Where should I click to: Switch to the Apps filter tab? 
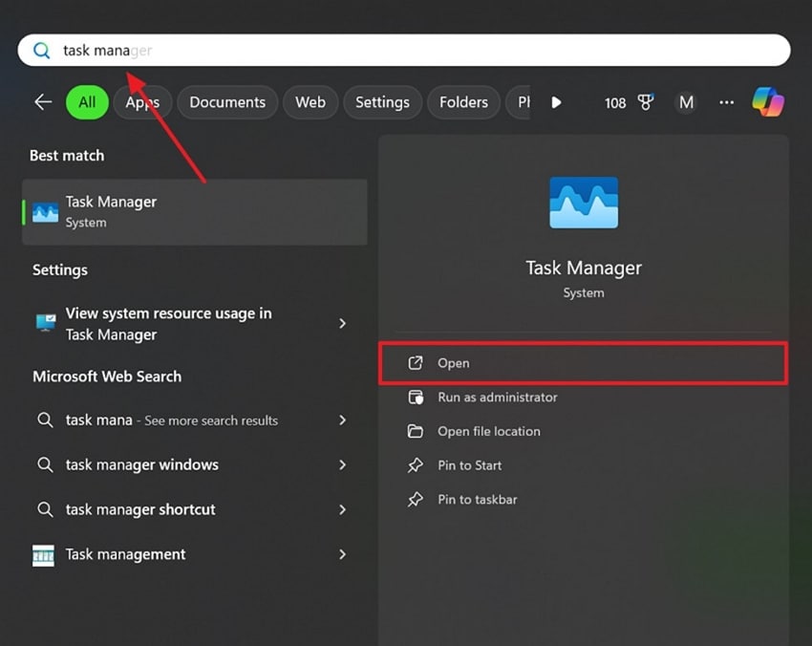142,102
